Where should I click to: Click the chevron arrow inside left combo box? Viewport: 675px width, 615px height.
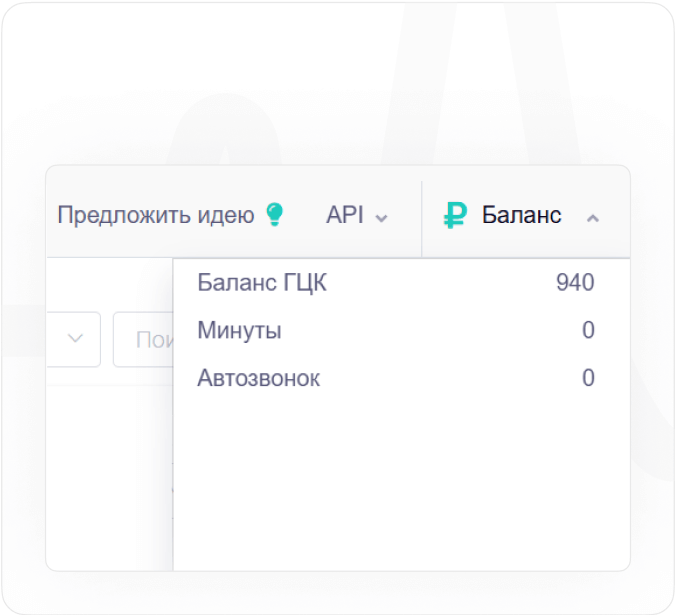point(75,339)
